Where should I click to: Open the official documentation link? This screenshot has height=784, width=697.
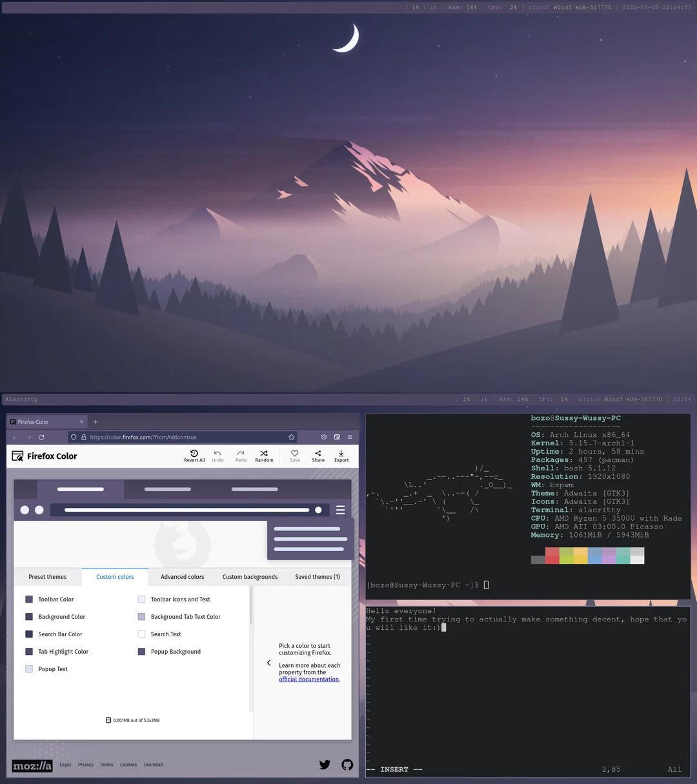point(308,679)
